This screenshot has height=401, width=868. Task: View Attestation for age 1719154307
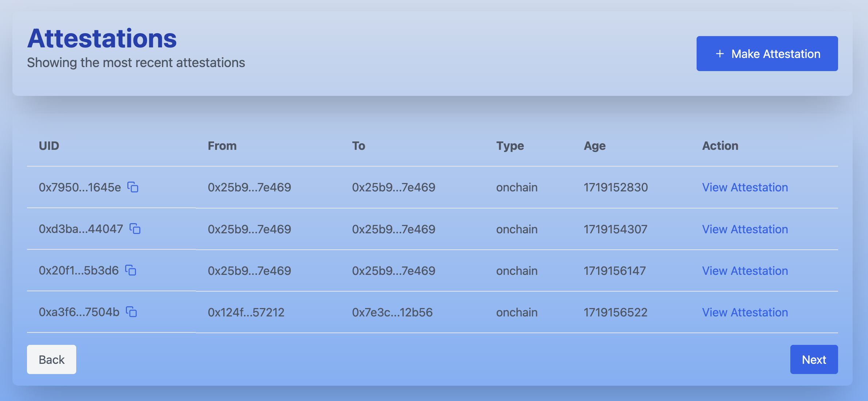coord(745,229)
